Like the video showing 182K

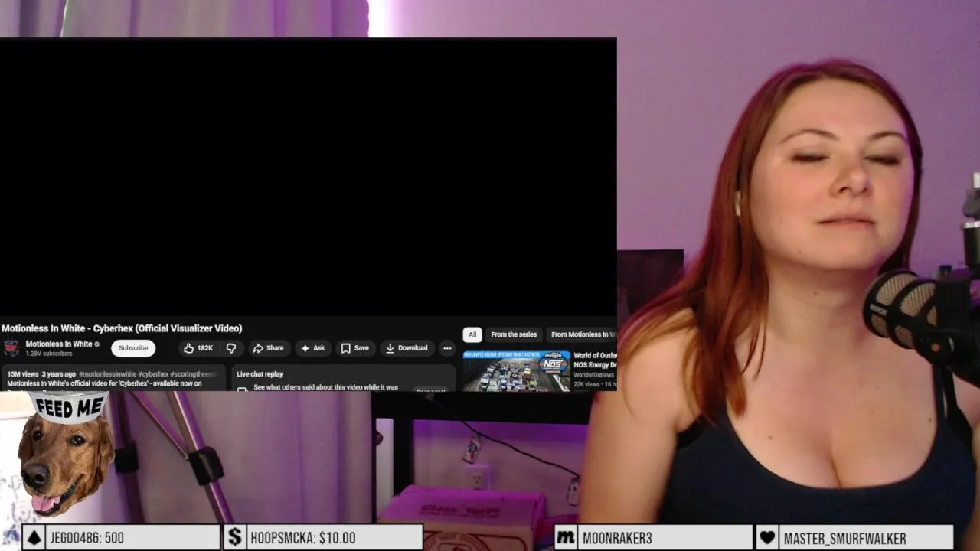point(198,348)
